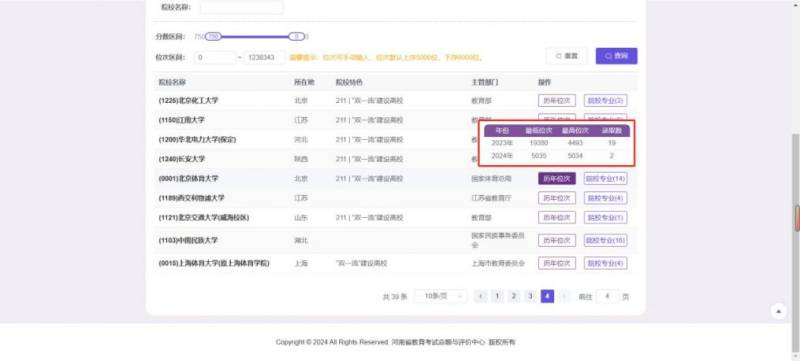This screenshot has width=800, height=361.
Task: Click the 院校名称 search input field
Action: [241, 7]
